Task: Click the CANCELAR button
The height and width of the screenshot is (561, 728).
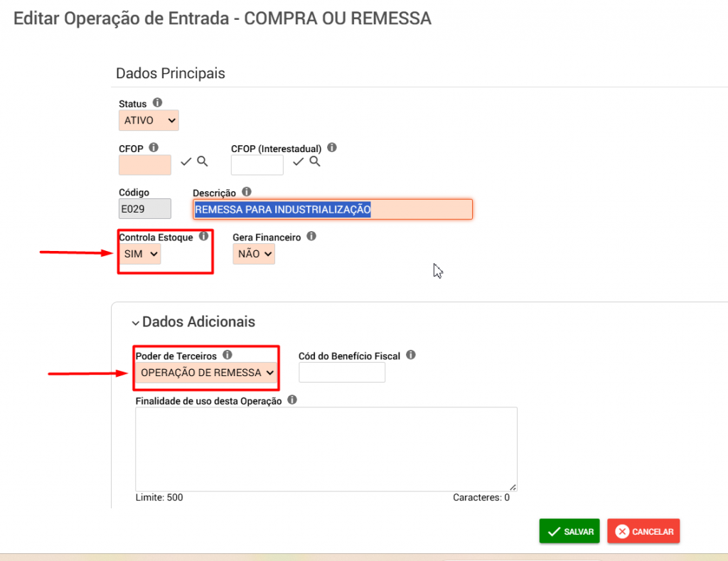Action: tap(643, 531)
